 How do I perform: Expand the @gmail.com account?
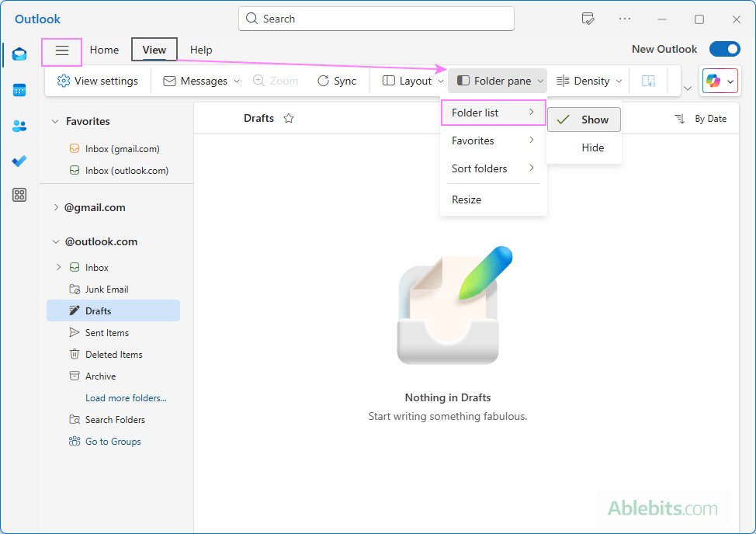pyautogui.click(x=56, y=207)
